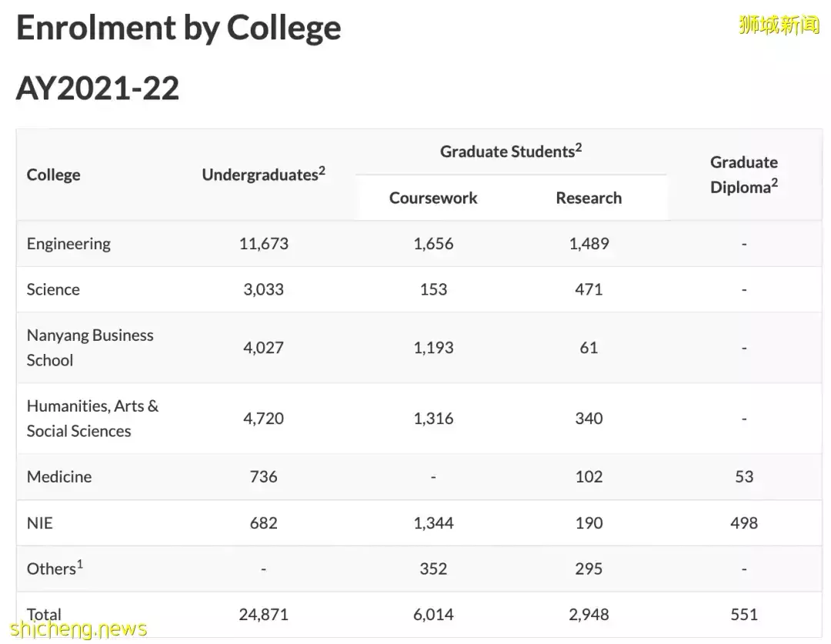The image size is (831, 644).
Task: Select Humanities, Arts & Social Sciences label
Action: 92,419
